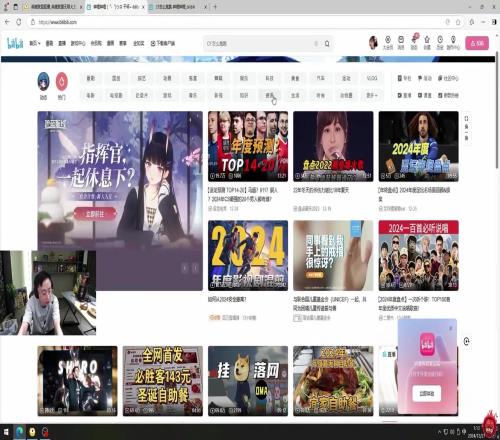
Task: Open the 挂 落网 doge video thumbnail
Action: [248, 381]
